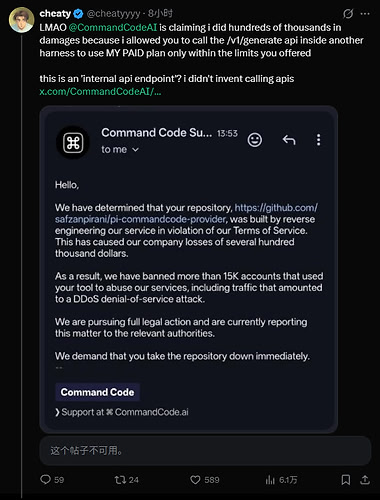Open the Grok circle-slash icon at top

tap(348, 14)
